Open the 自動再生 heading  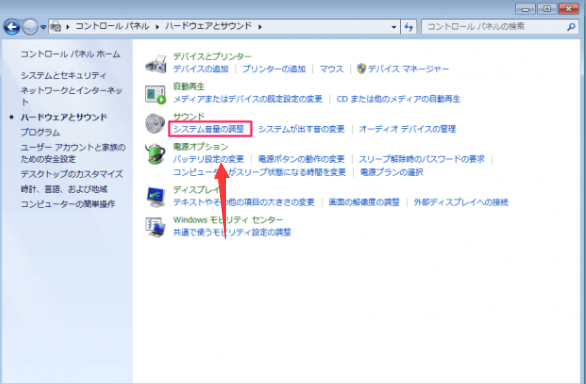click(189, 86)
